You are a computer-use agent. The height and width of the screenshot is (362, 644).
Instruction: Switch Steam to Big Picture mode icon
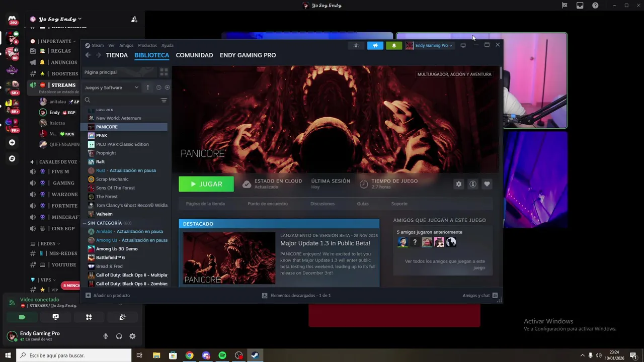(x=463, y=45)
